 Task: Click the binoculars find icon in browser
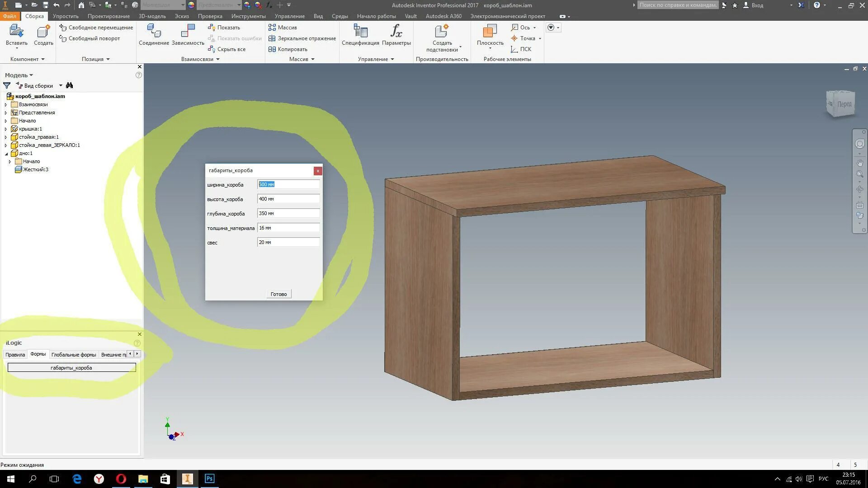(69, 85)
